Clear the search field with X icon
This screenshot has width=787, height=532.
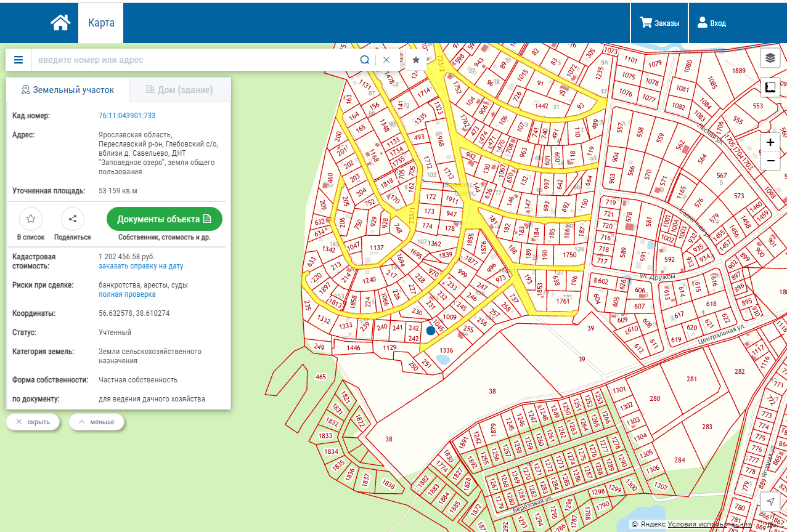click(386, 60)
